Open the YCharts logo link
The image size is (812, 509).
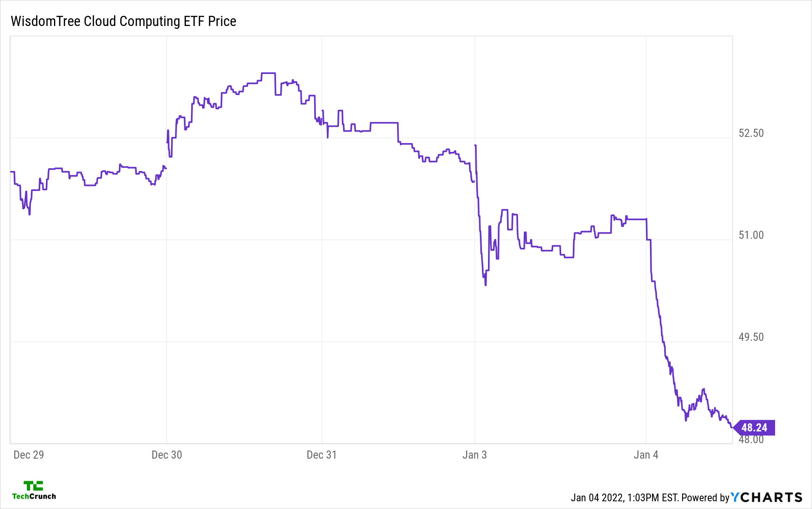pos(767,497)
